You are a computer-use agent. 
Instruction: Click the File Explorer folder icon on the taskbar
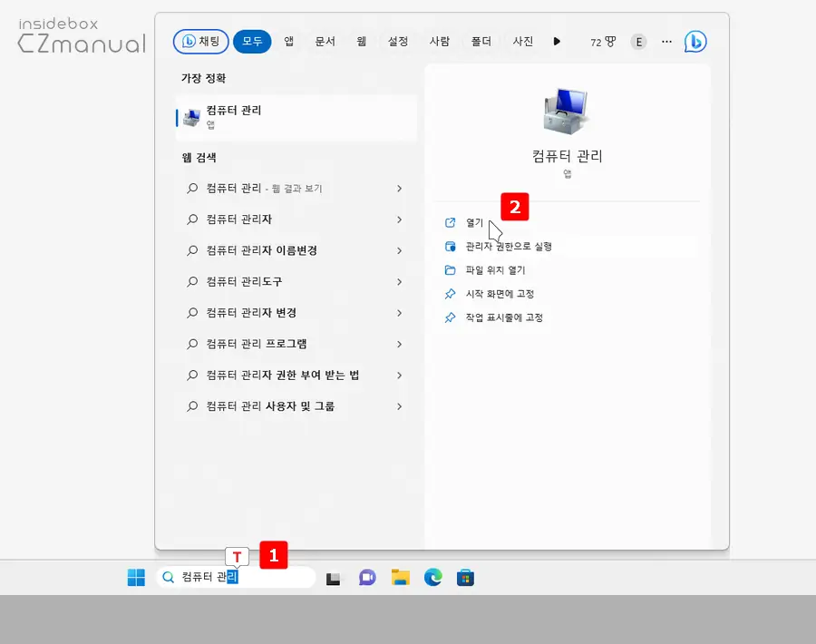[x=400, y=577]
